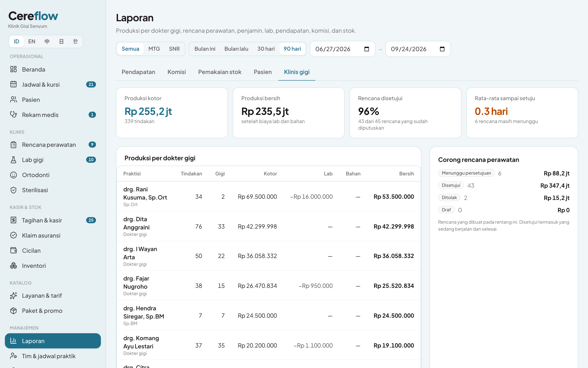
Task: Click Ditolak status chip
Action: (x=449, y=198)
